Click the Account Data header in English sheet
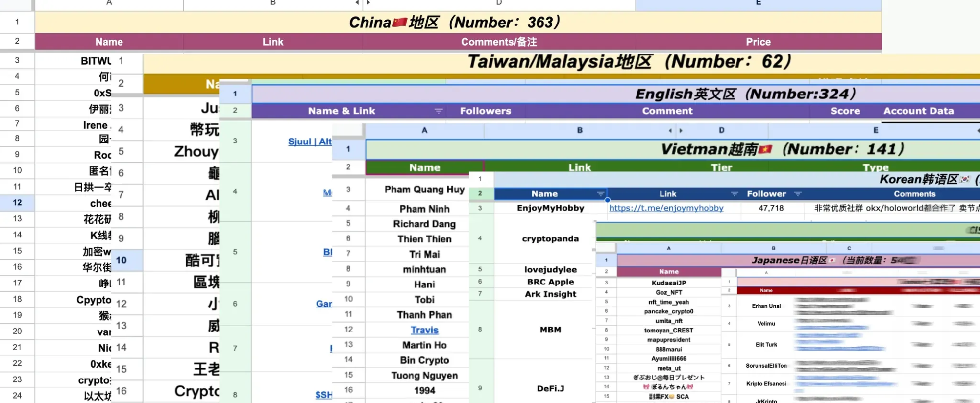 [919, 111]
